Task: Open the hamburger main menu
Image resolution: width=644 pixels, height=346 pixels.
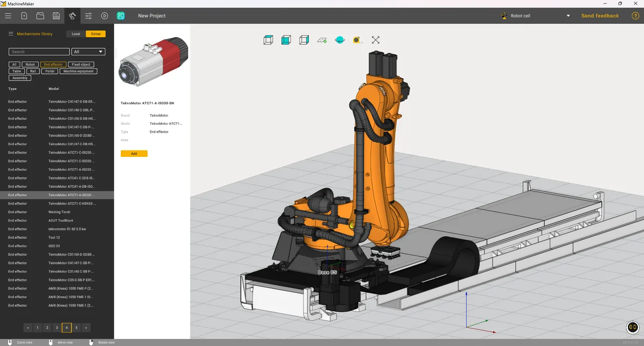Action: 8,16
